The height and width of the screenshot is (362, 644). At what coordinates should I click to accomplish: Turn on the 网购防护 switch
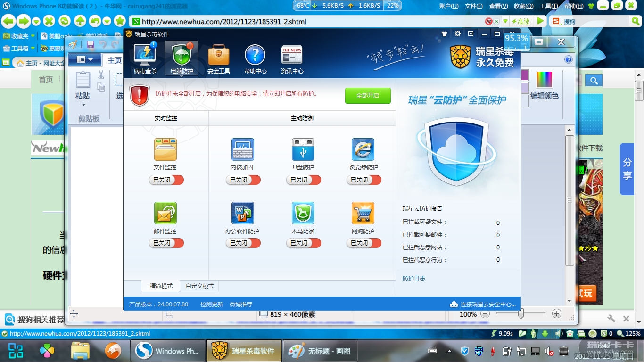point(363,243)
